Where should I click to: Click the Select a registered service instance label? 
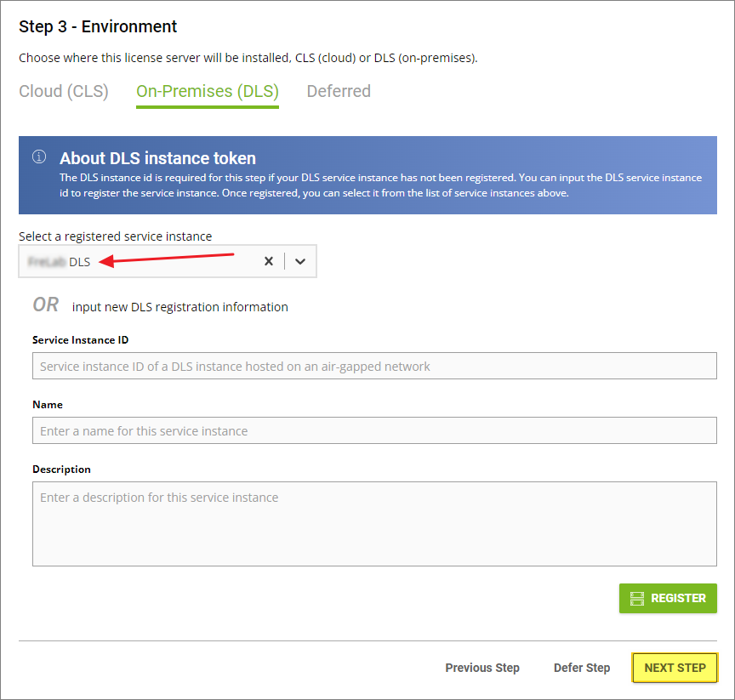(116, 236)
